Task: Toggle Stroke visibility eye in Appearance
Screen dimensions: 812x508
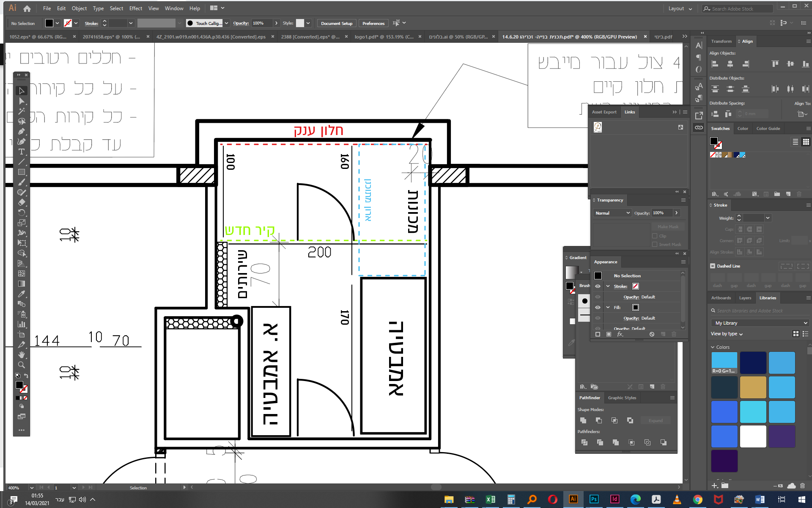Action: 598,286
